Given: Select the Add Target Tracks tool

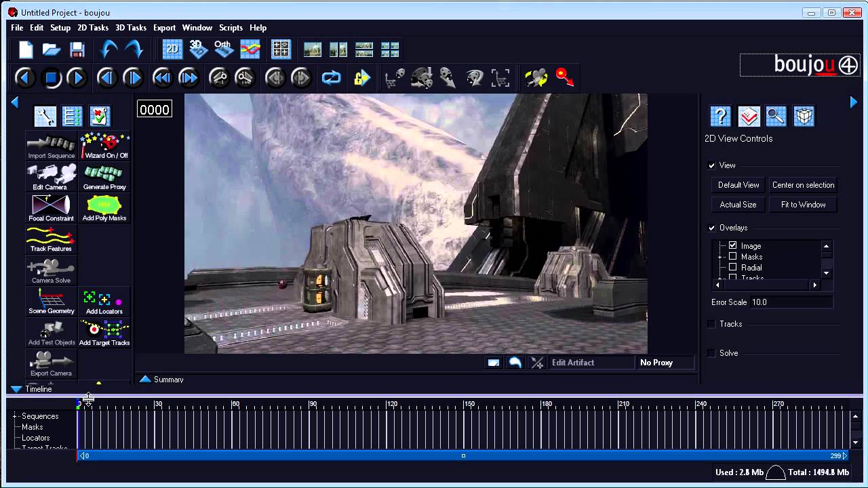Looking at the screenshot, I should click(105, 333).
